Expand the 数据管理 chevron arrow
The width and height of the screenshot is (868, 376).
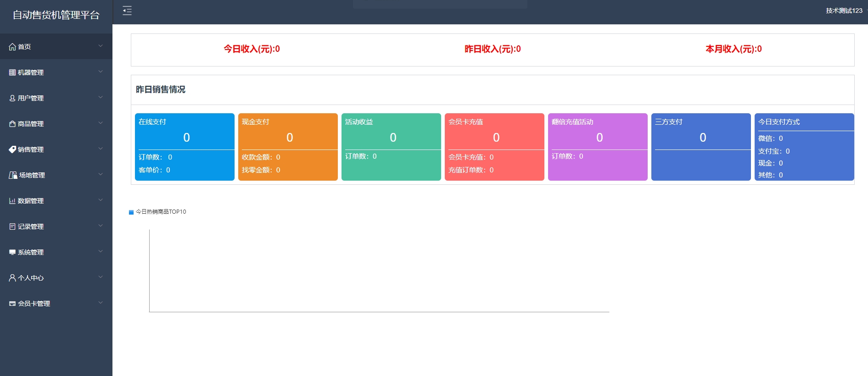101,200
